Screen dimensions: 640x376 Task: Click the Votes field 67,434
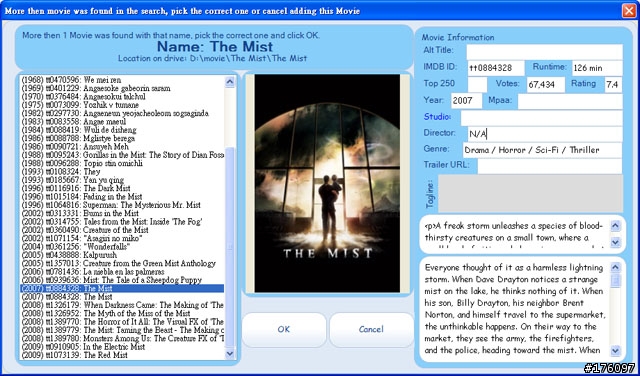pos(546,85)
